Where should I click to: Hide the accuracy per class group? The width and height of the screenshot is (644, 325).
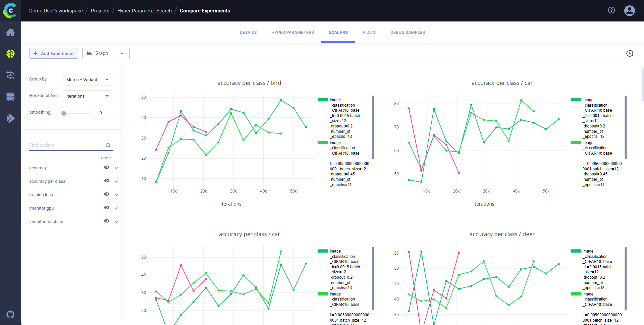[107, 181]
